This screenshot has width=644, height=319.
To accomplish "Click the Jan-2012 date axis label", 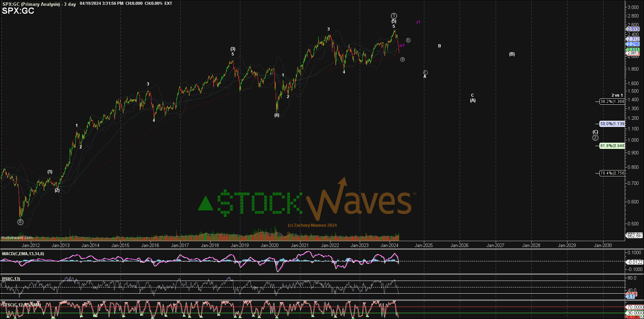I will [31, 245].
